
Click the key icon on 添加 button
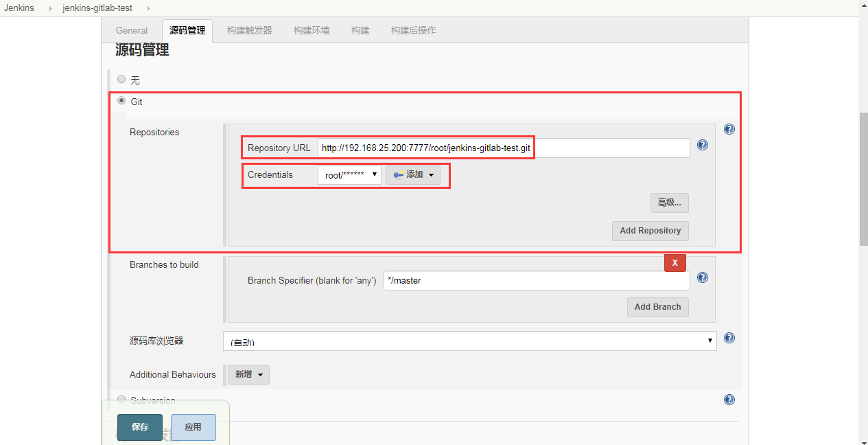click(x=398, y=174)
